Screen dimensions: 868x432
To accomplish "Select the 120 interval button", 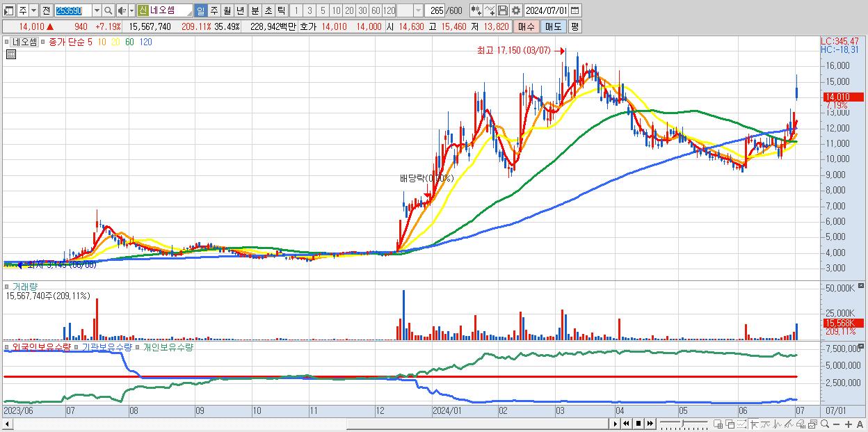I will (x=389, y=10).
